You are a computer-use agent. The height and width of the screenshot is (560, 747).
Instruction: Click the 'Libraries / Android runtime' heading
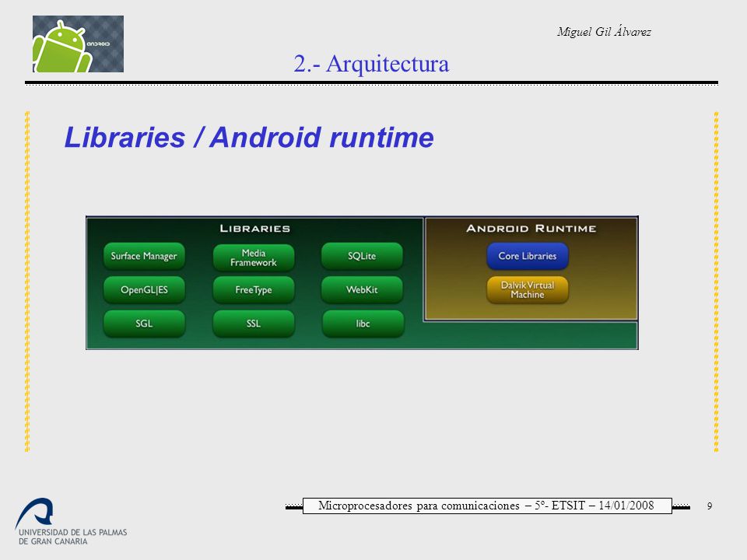(249, 138)
